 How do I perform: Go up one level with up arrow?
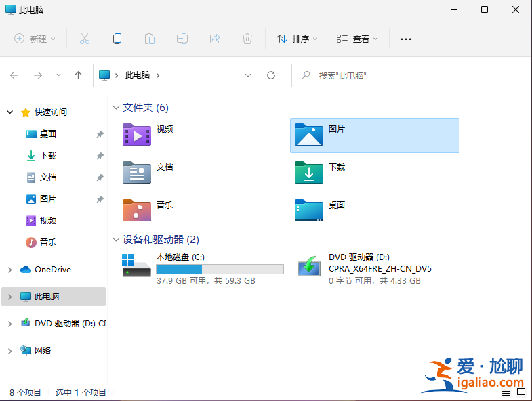pos(79,75)
